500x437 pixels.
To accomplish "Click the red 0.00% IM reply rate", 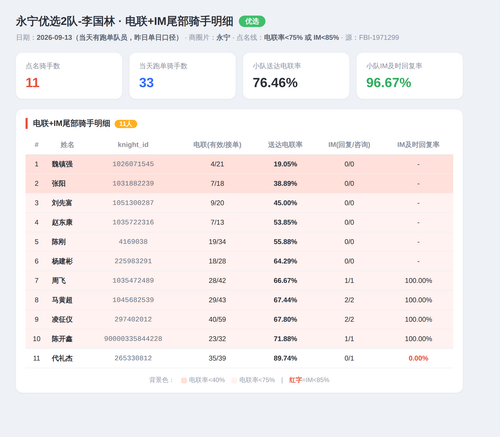I will click(x=418, y=358).
